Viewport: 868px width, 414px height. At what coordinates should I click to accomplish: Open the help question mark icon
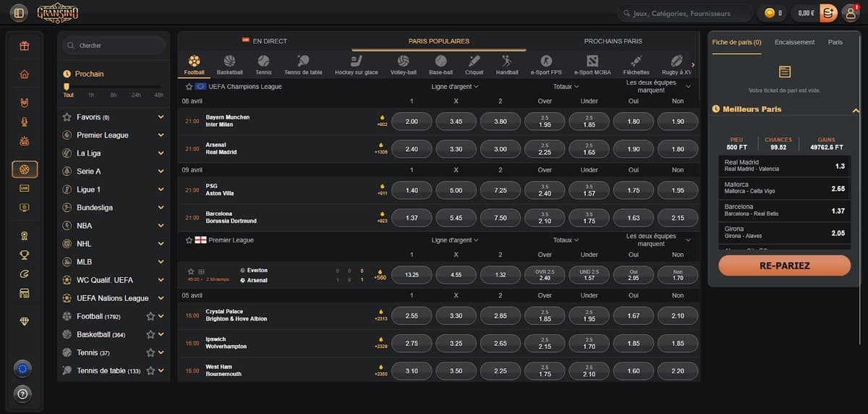click(24, 394)
